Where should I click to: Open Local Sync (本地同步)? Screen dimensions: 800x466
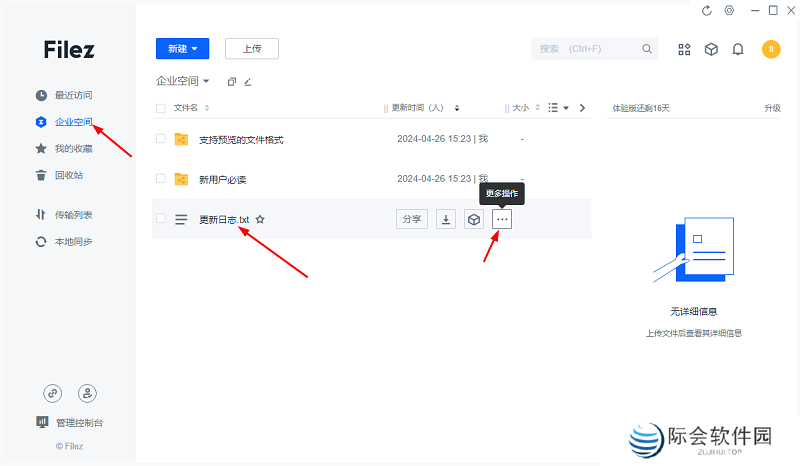coord(64,241)
